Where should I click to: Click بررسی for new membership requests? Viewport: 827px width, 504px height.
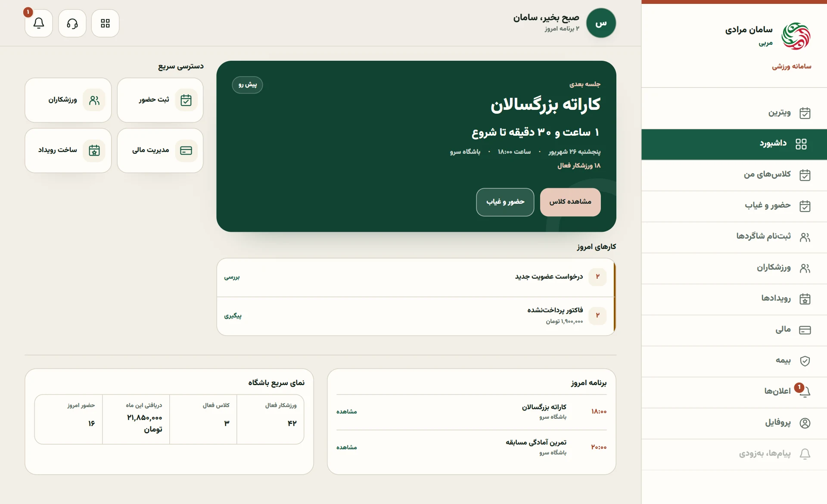232,277
